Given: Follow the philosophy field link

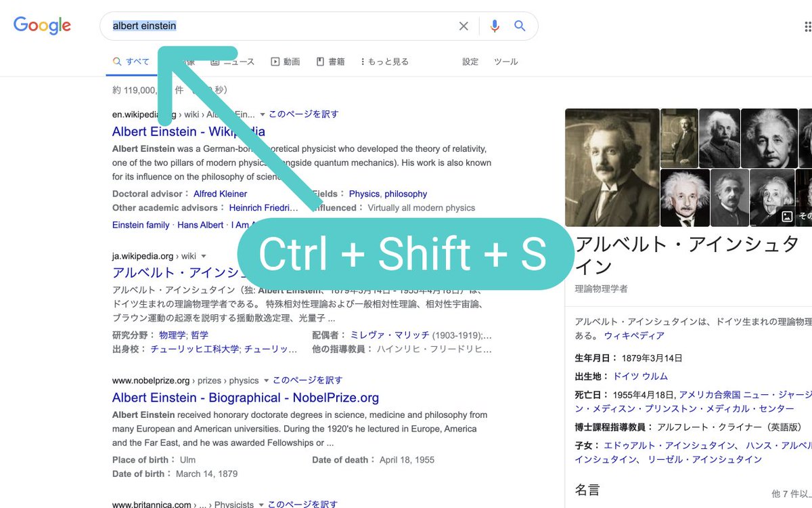Looking at the screenshot, I should (x=406, y=194).
